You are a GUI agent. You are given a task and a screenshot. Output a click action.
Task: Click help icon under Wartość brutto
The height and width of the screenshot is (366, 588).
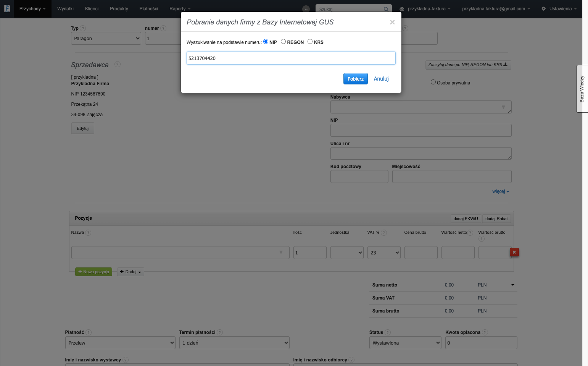(x=482, y=239)
